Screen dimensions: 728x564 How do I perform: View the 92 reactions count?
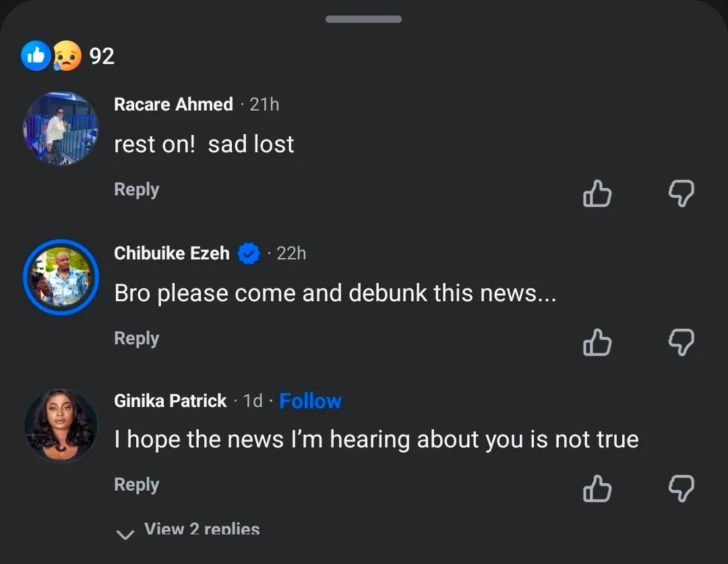[102, 56]
